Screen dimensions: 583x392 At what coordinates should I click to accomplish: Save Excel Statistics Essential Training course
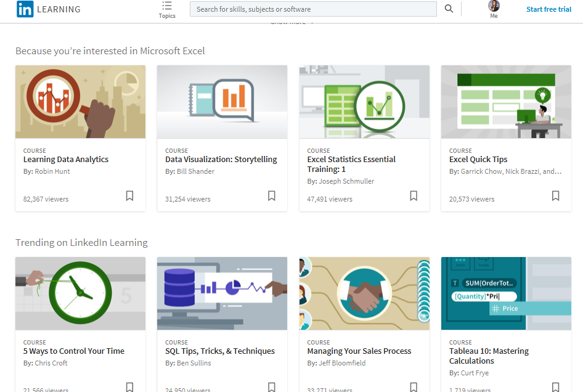pyautogui.click(x=414, y=196)
